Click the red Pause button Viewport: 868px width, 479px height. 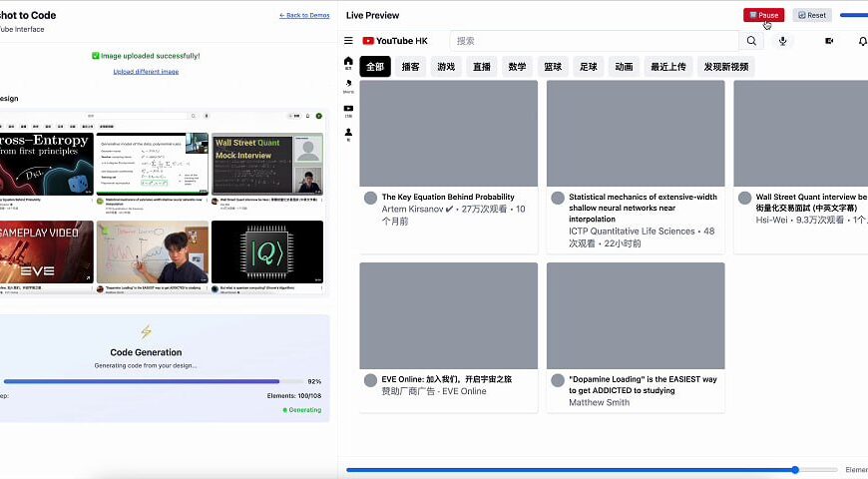tap(763, 15)
